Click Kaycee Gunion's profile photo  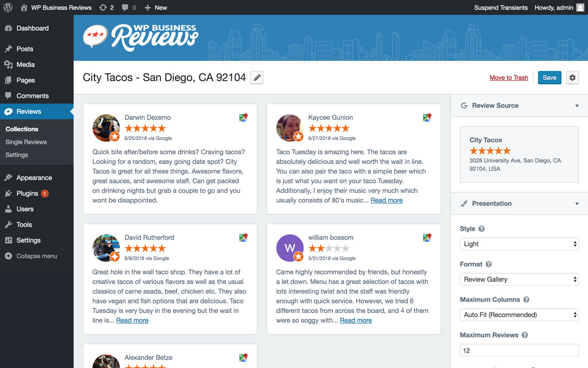(290, 128)
